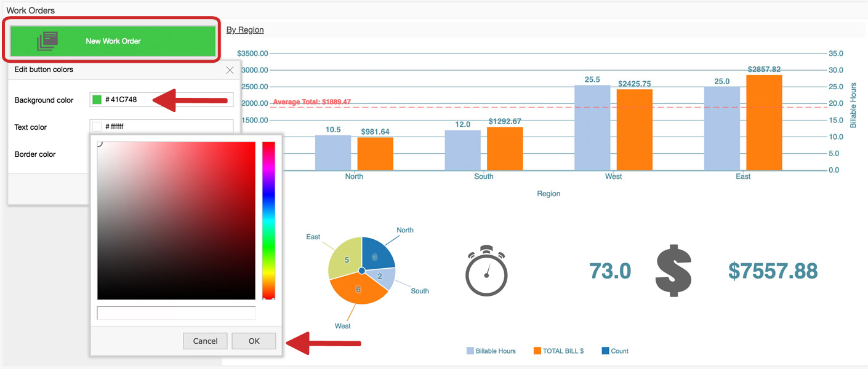Click the Background color hex input field
The width and height of the screenshot is (868, 369).
click(166, 100)
